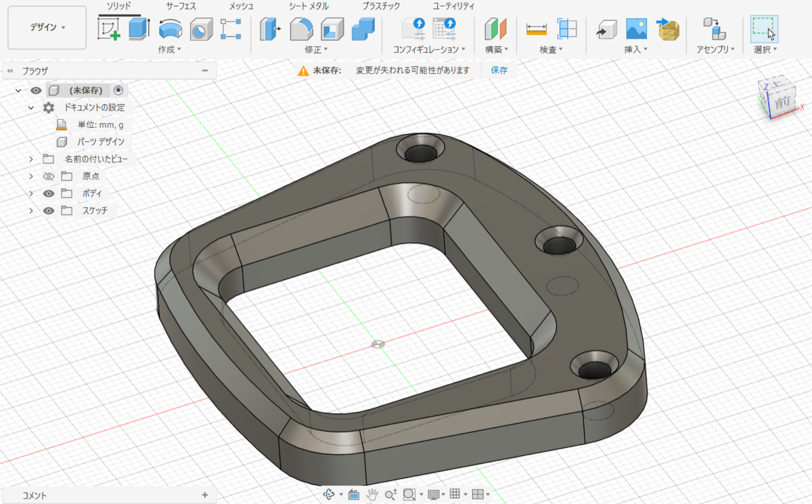812x504 pixels.
Task: Select the Fillet tool
Action: (x=301, y=30)
